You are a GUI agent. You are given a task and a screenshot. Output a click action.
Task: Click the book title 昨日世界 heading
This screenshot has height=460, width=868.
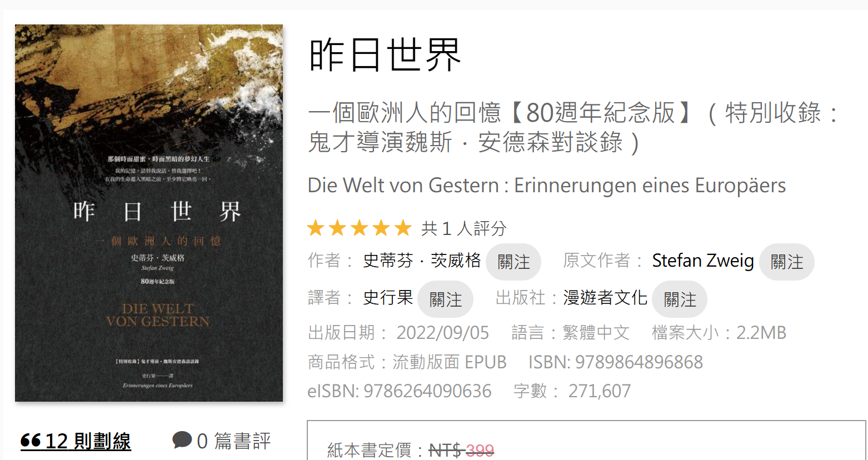point(385,55)
